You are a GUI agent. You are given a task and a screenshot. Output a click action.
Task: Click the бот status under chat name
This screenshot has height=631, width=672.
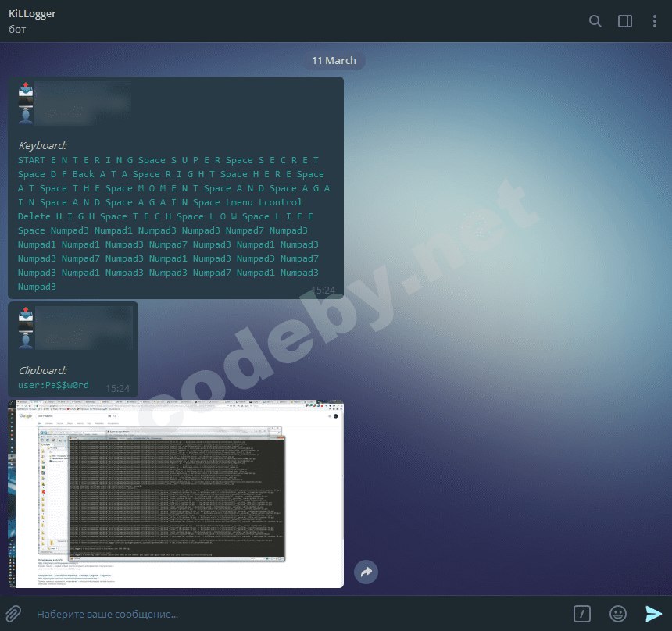coord(17,29)
